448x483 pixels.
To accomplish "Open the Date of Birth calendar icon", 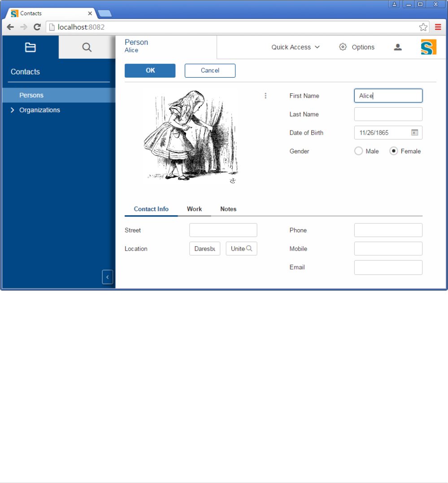I will click(x=414, y=132).
